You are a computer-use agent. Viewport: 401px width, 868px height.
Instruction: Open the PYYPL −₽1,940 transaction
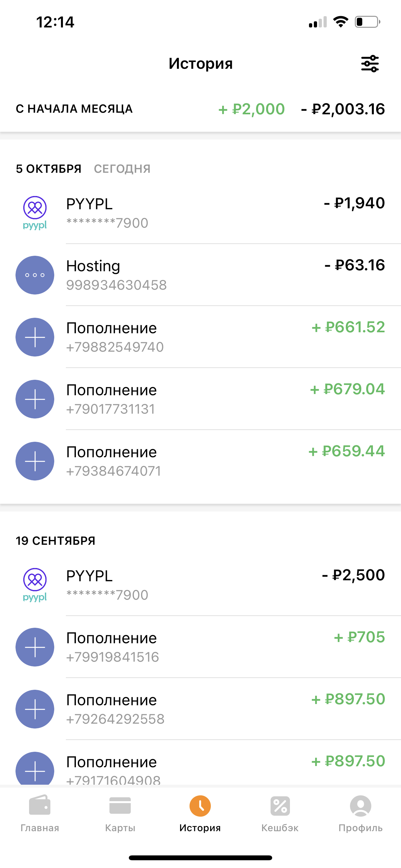(x=222, y=213)
